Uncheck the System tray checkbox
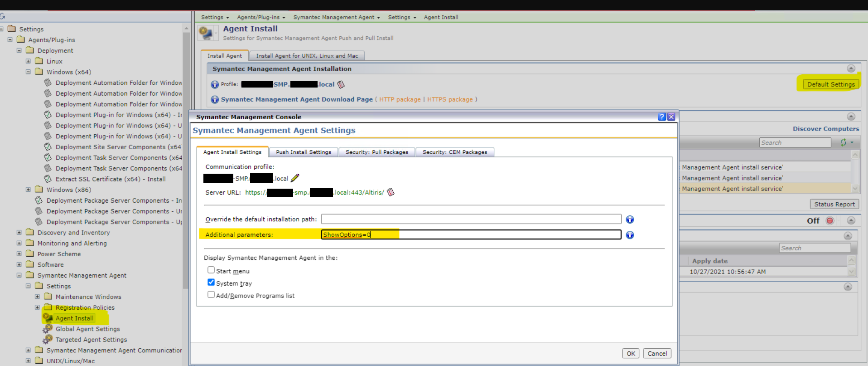Image resolution: width=868 pixels, height=366 pixels. point(211,282)
